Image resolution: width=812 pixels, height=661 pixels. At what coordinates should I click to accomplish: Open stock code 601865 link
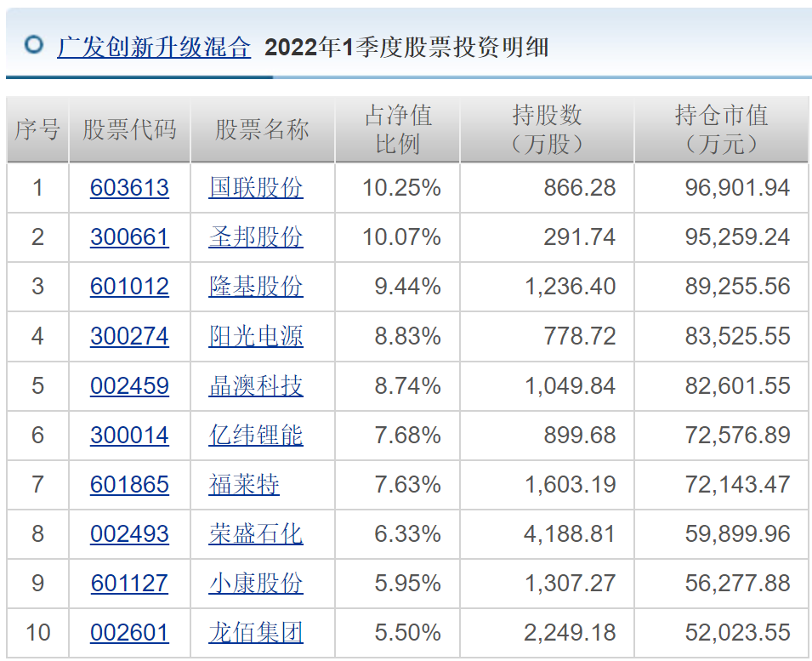coord(129,485)
